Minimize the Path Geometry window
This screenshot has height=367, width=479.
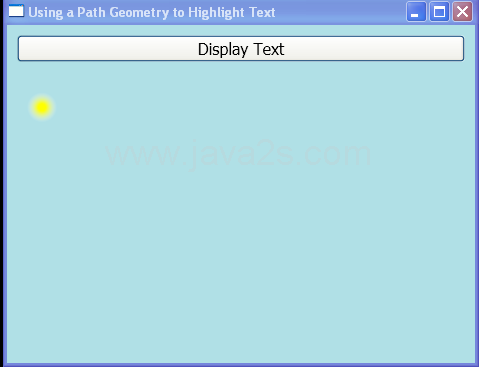tap(416, 12)
